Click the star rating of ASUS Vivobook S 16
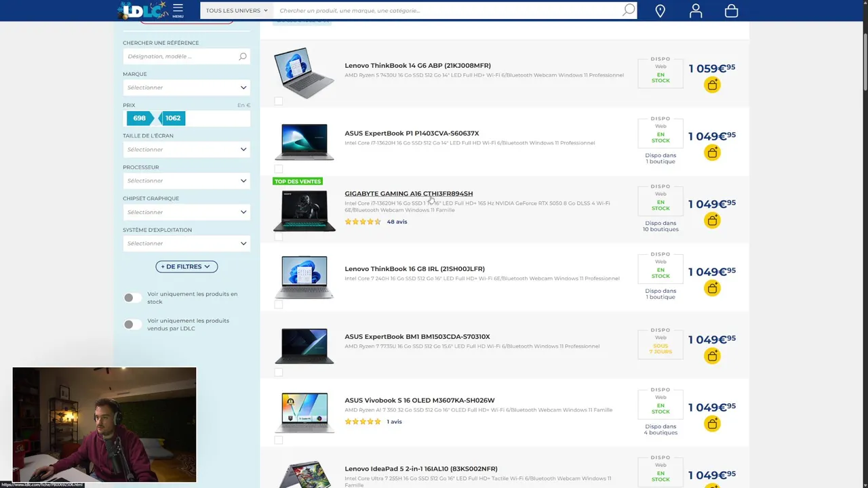 click(363, 422)
